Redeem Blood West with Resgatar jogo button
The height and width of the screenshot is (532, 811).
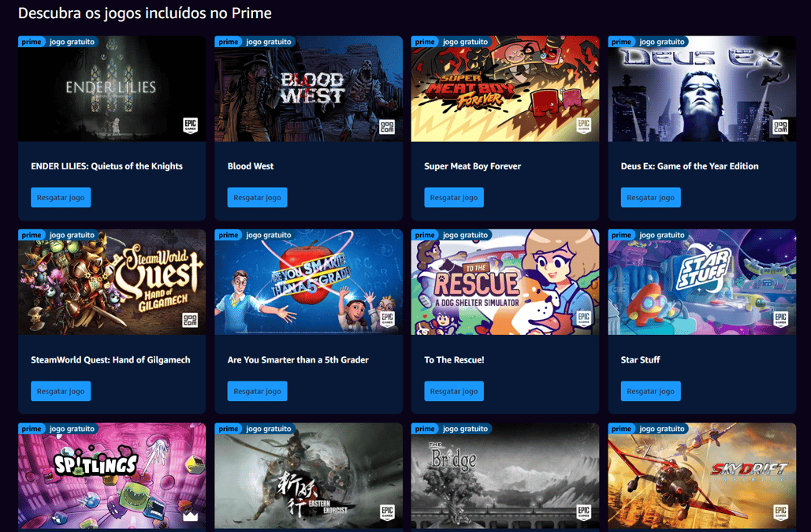click(x=257, y=198)
